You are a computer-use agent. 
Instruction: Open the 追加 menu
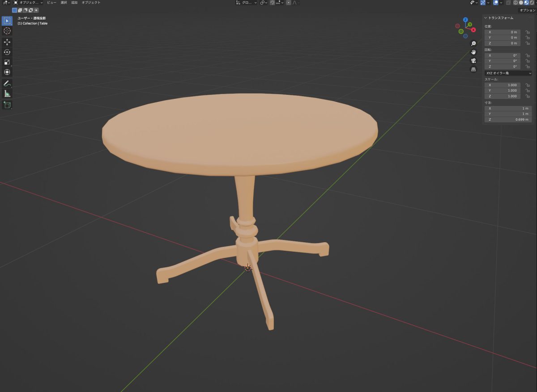[x=74, y=3]
